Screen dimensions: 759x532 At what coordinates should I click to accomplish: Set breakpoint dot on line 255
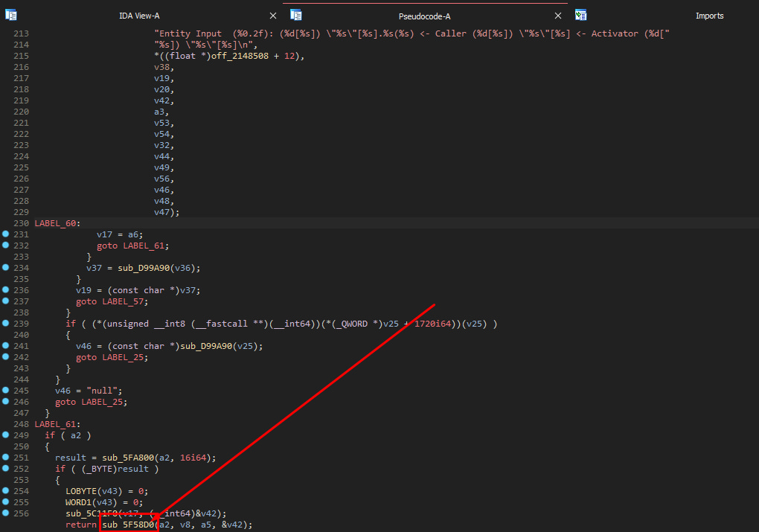pyautogui.click(x=6, y=501)
